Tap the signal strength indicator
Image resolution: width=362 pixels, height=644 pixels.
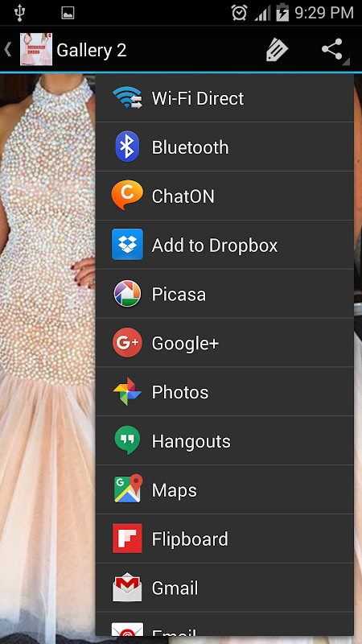point(262,13)
